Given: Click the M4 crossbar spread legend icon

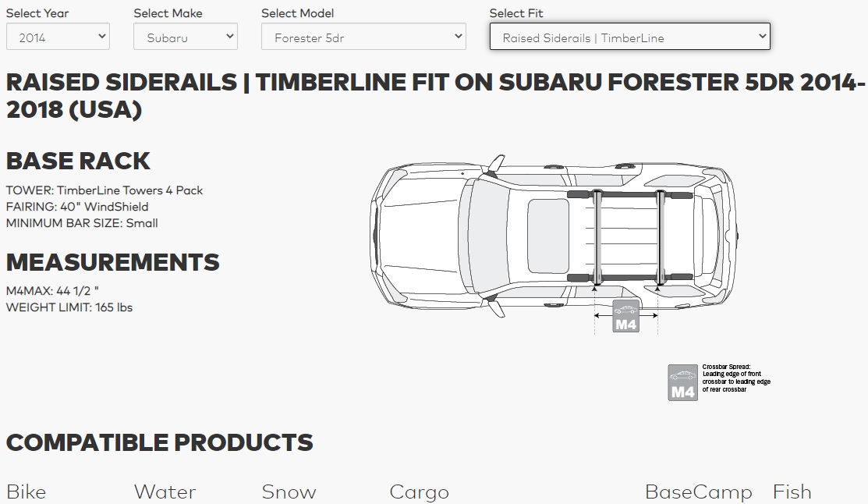Looking at the screenshot, I should coord(682,383).
